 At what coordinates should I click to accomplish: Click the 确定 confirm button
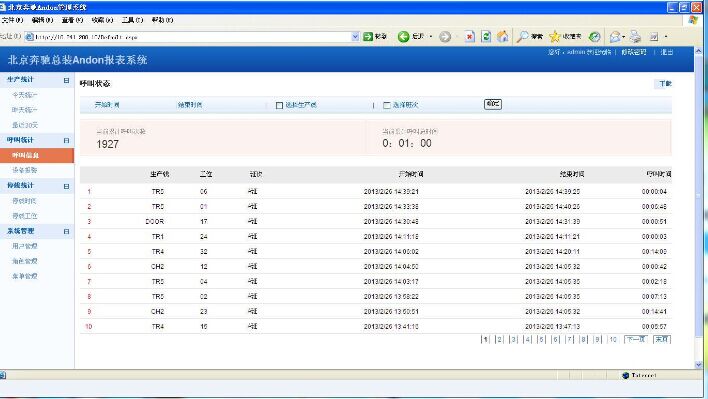tap(493, 104)
